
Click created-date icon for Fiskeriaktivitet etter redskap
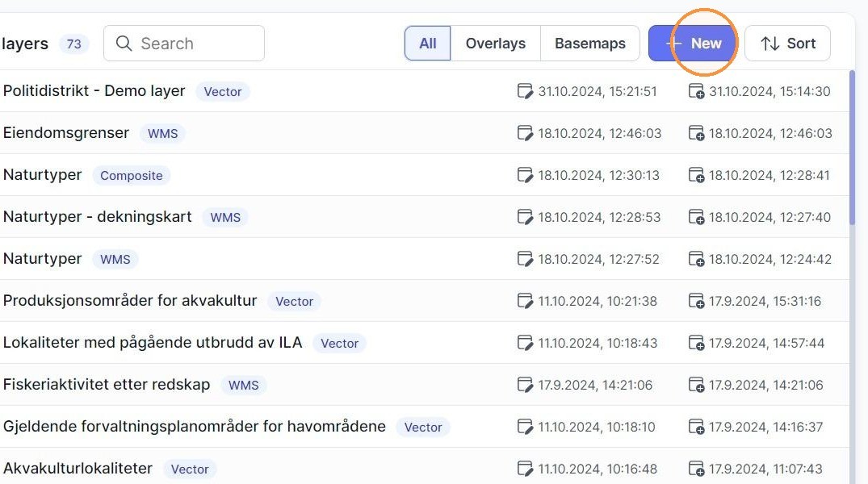[696, 385]
